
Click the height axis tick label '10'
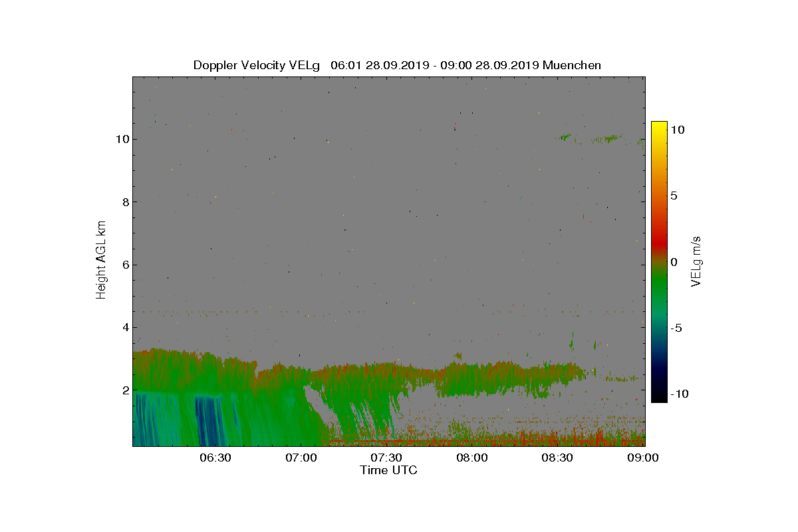click(122, 139)
